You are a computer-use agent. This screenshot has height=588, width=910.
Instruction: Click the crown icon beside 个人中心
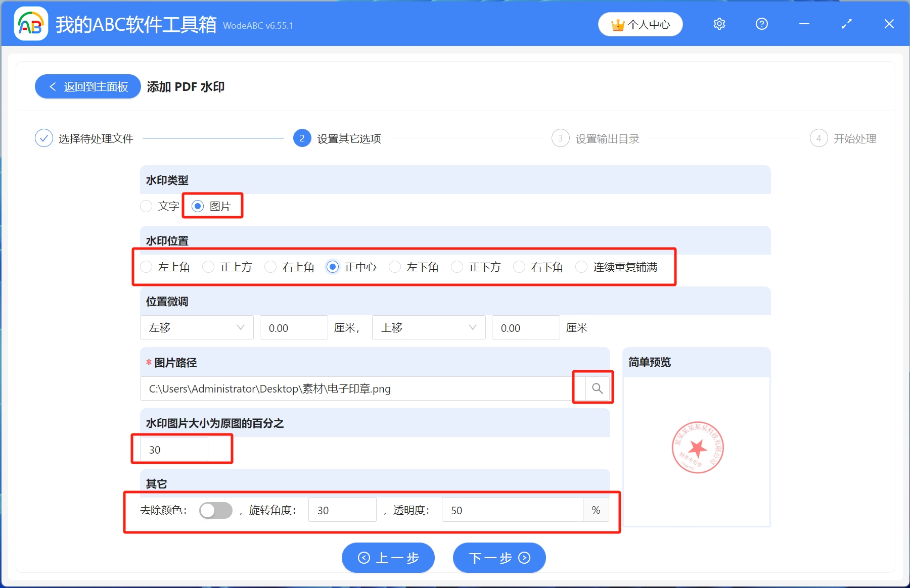coord(616,24)
